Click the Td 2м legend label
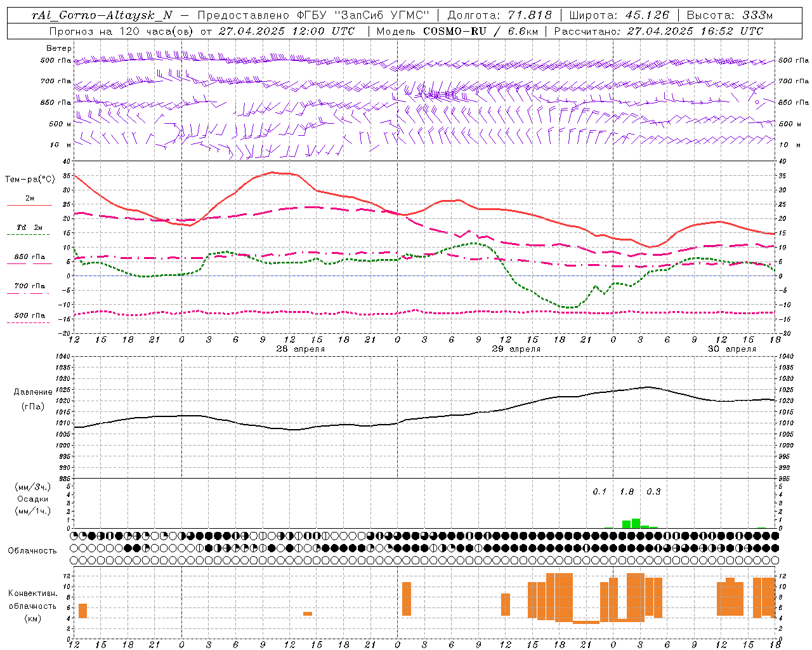Viewport: 812px width, 650px height. click(x=30, y=227)
